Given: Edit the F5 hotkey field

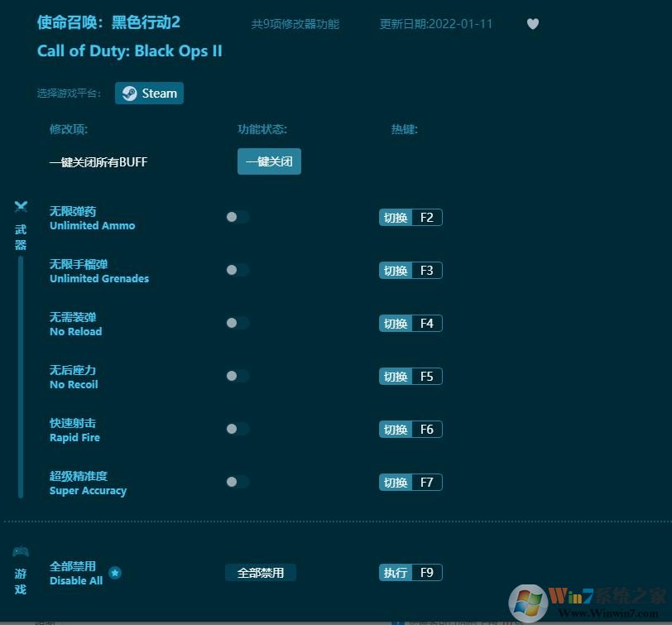Looking at the screenshot, I should coord(427,377).
